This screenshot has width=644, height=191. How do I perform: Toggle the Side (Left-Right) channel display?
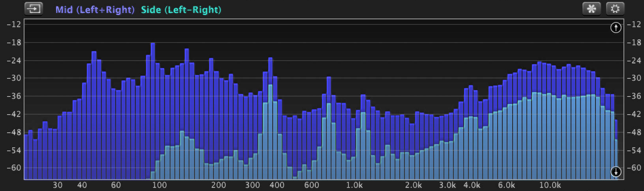(181, 9)
